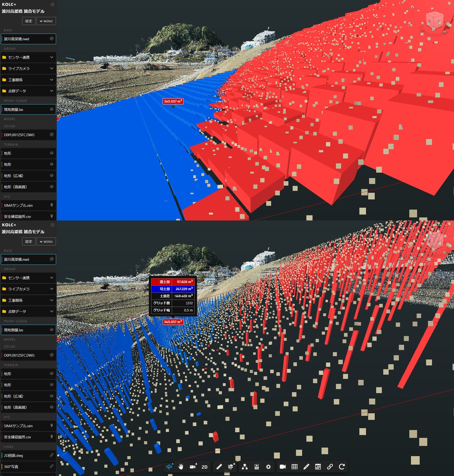
Task: Open the calendar schedule tool
Action: pyautogui.click(x=318, y=466)
